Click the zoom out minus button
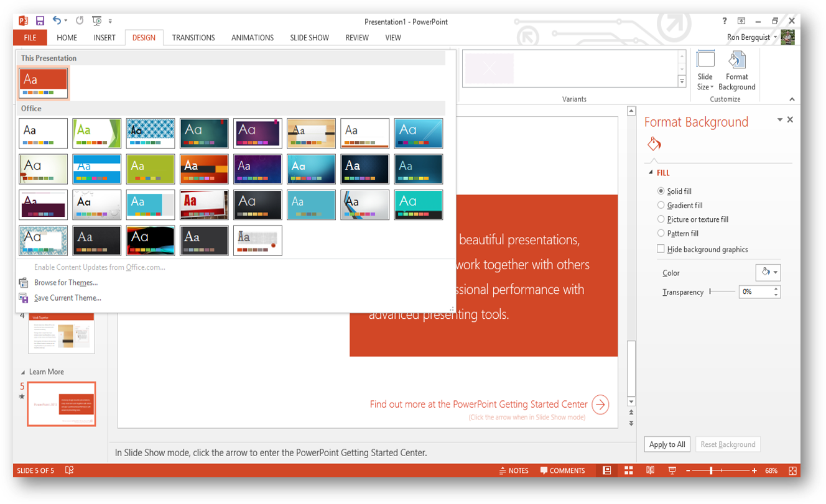The width and height of the screenshot is (826, 504). (x=688, y=471)
